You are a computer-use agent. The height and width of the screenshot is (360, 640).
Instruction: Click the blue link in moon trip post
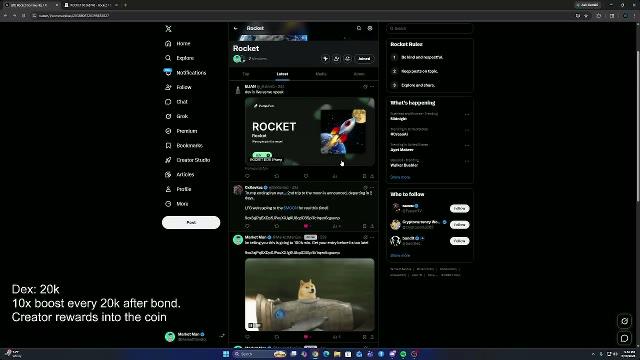tap(291, 208)
